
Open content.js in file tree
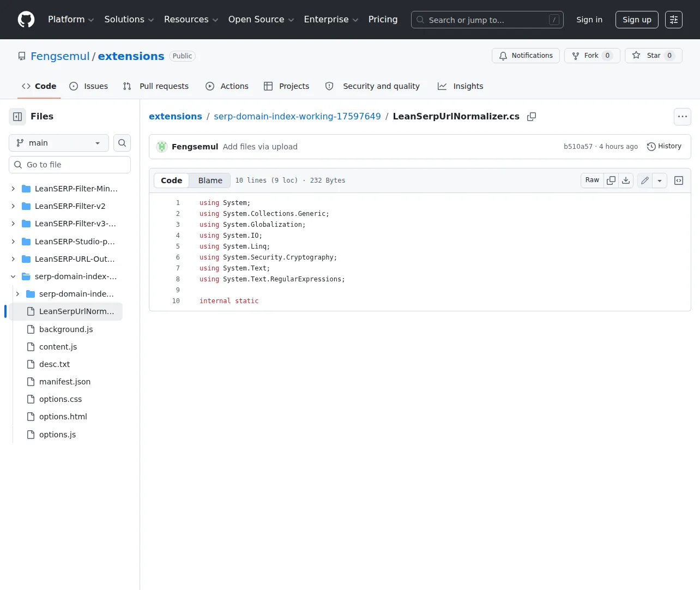point(58,347)
